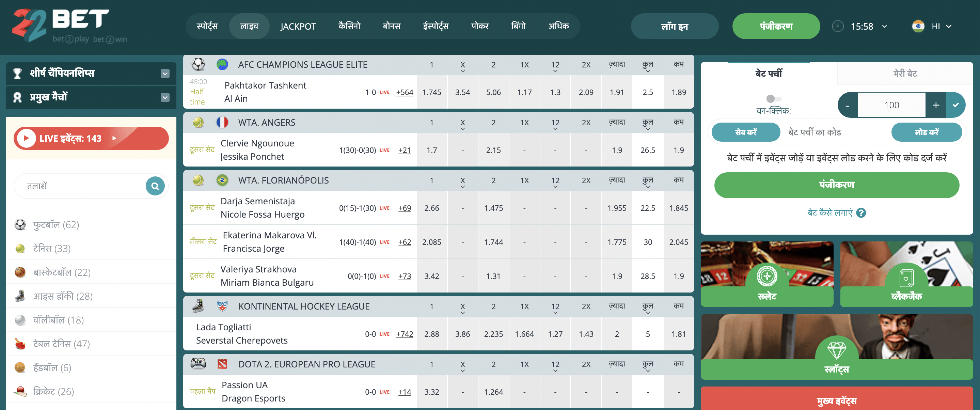Click the stake amount field showing 100

point(891,105)
